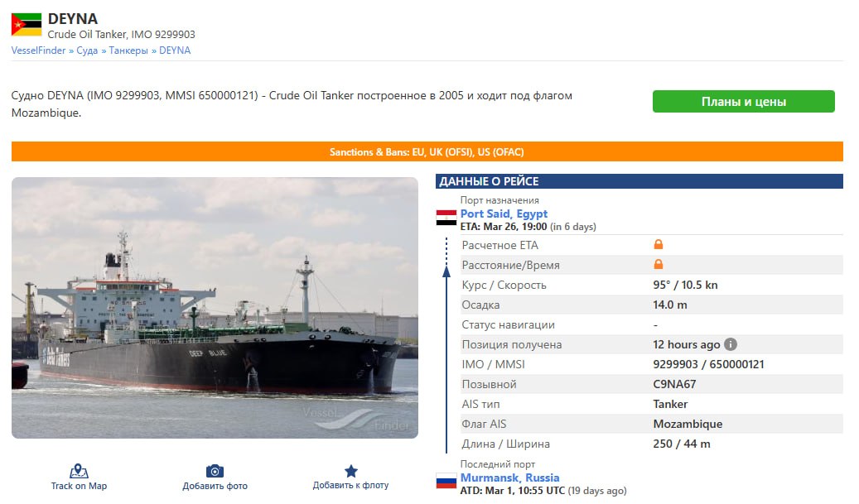The height and width of the screenshot is (504, 859).
Task: Select the AIS type value Tanker
Action: [669, 404]
